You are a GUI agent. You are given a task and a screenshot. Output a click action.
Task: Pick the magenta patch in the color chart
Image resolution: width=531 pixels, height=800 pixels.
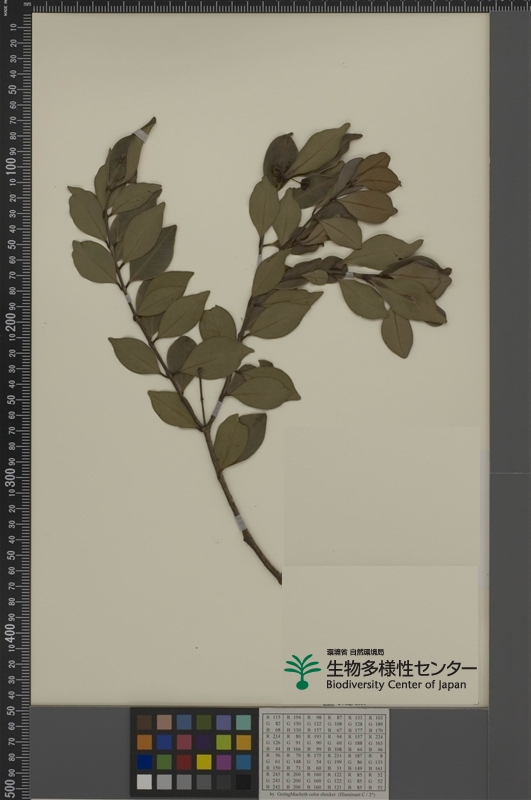224,762
